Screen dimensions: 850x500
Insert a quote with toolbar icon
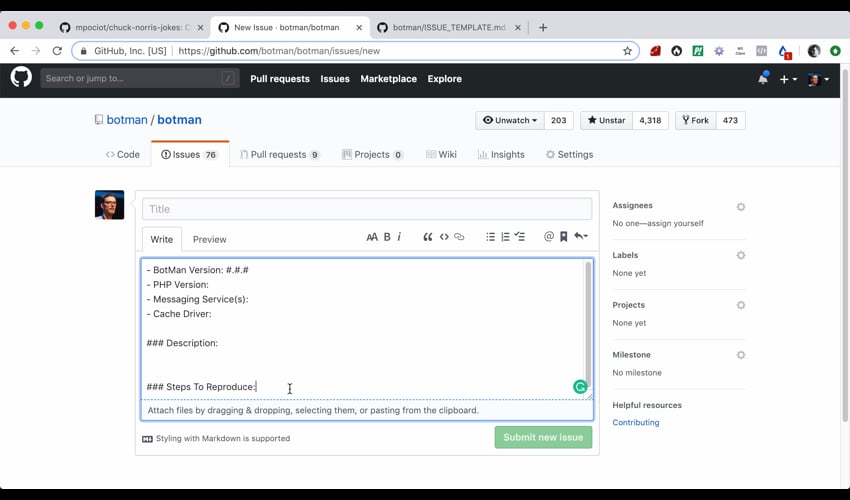pyautogui.click(x=428, y=237)
